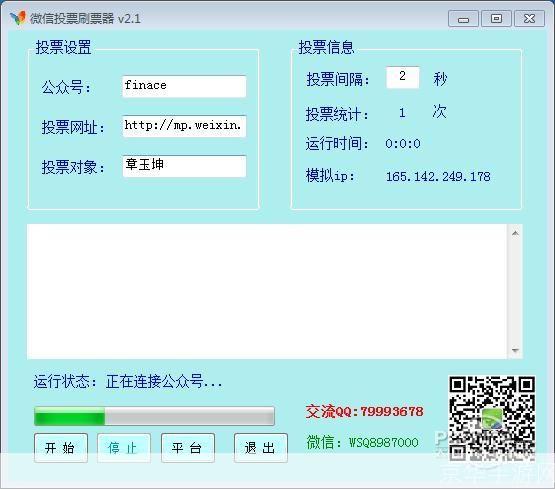Click the 退出 (Exit) button
The image size is (555, 489).
click(x=261, y=448)
